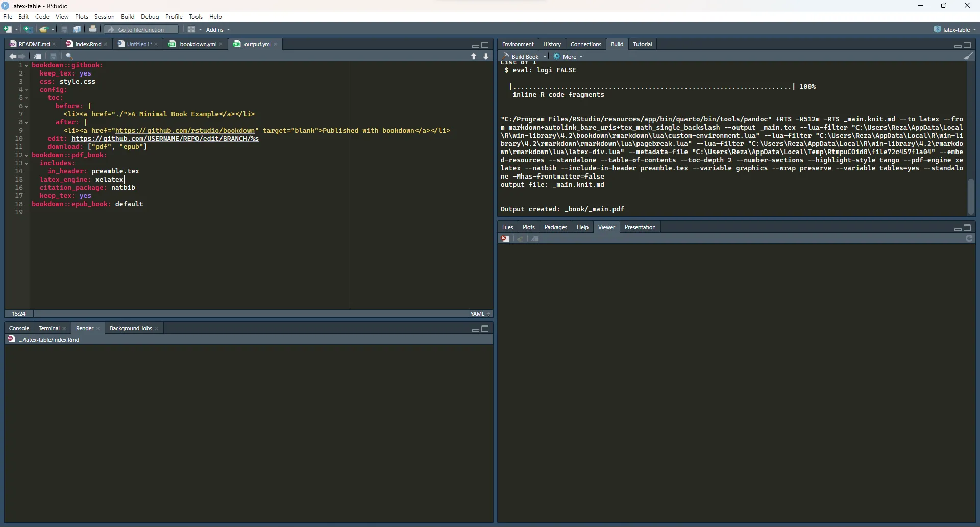This screenshot has height=527, width=980.
Task: Remove current viewer item with red X icon
Action: coord(505,239)
